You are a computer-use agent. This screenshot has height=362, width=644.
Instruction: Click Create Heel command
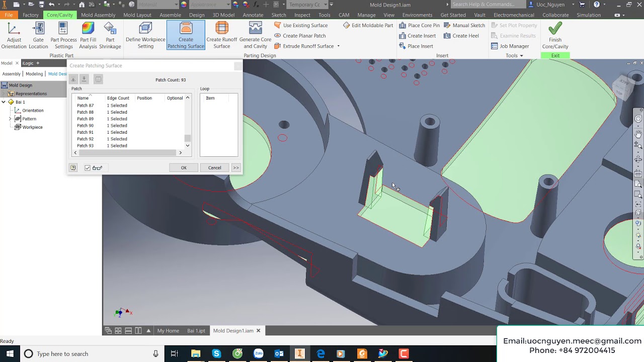click(461, 36)
